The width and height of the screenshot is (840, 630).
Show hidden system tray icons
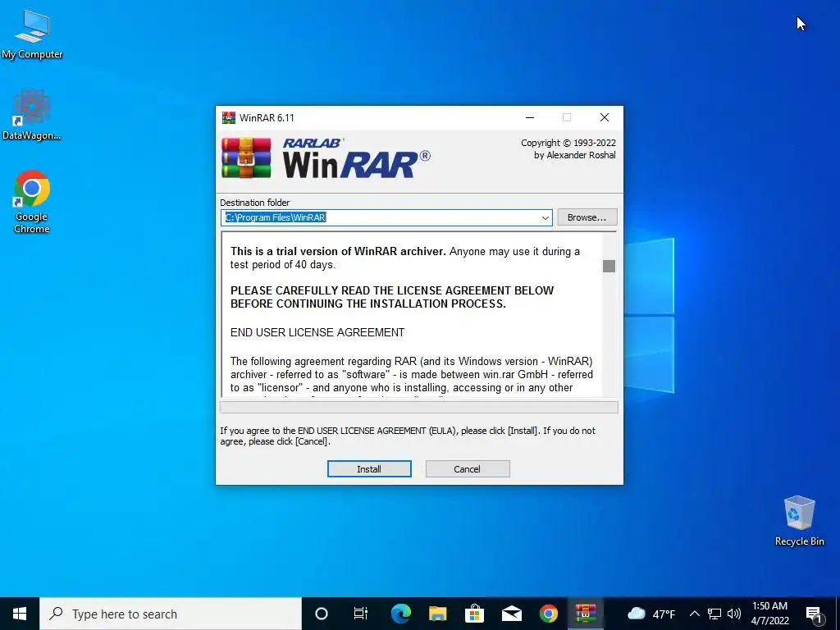click(x=694, y=614)
